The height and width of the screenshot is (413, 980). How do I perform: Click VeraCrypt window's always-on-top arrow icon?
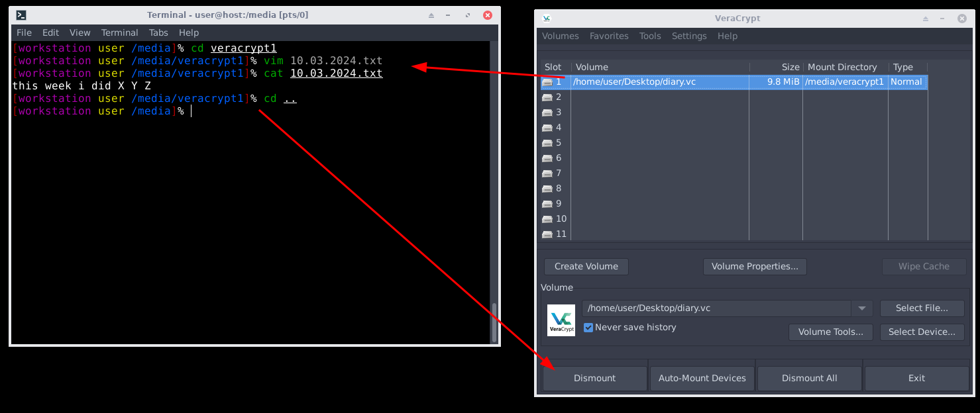pos(926,19)
